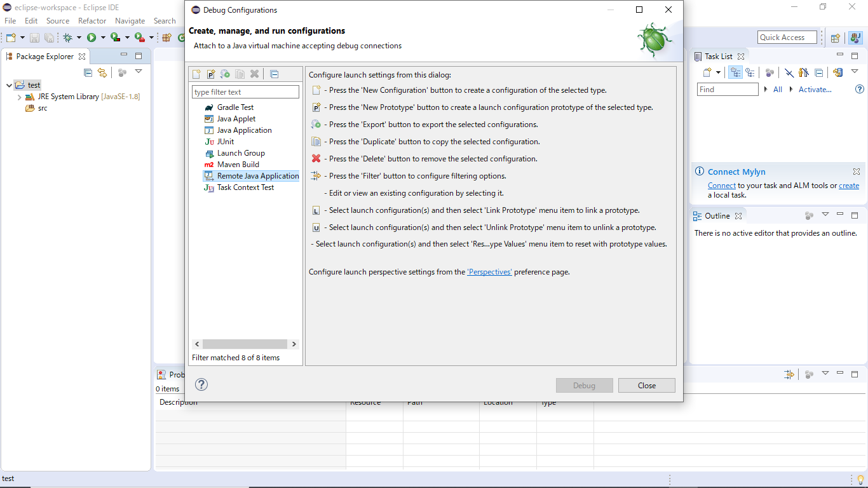868x488 pixels.
Task: Toggle Categorized view in Task List toolbar
Action: coord(736,73)
